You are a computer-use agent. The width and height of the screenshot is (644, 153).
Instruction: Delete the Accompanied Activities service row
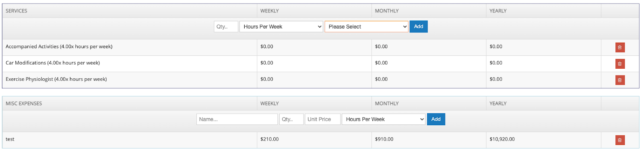click(x=620, y=47)
